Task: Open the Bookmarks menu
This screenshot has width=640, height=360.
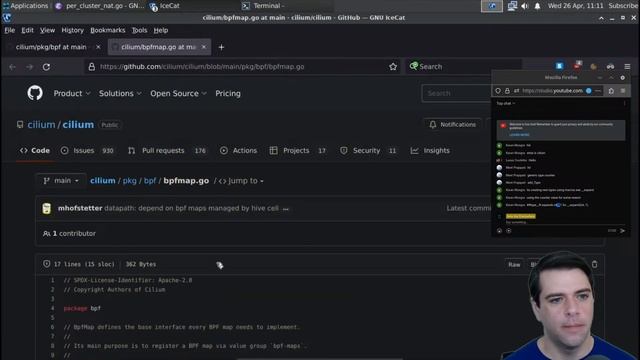Action: click(108, 30)
